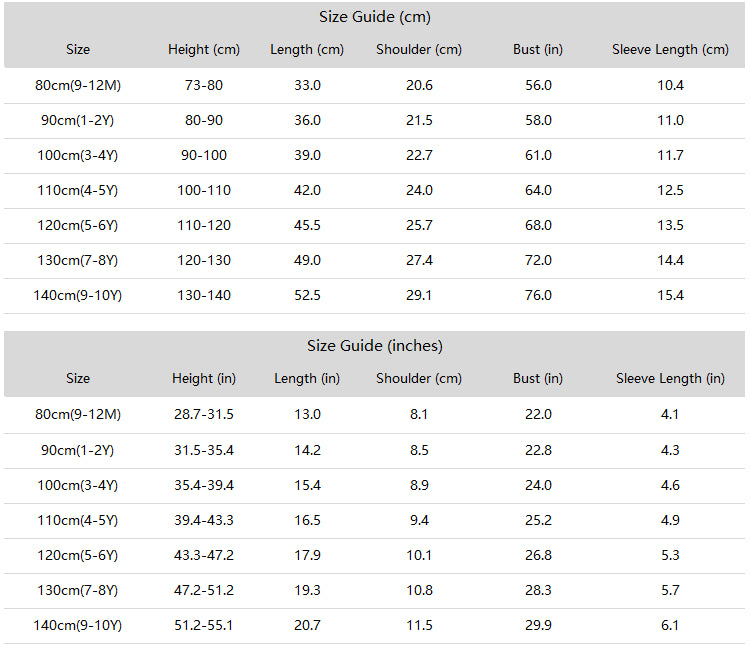Click the 10.8 shoulder value

[x=419, y=590]
